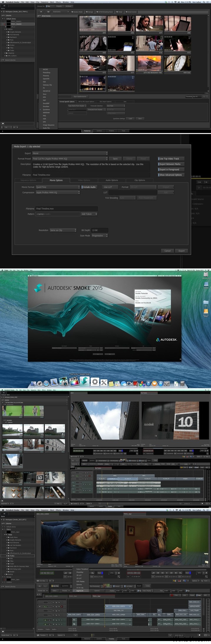Toggle Ripple next to the Snap button
This screenshot has height=644, width=211.
[x=192, y=595]
